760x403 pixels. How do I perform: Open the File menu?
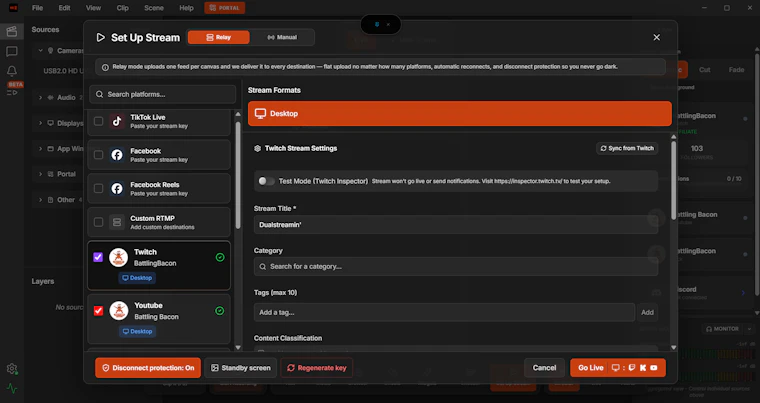pos(37,8)
